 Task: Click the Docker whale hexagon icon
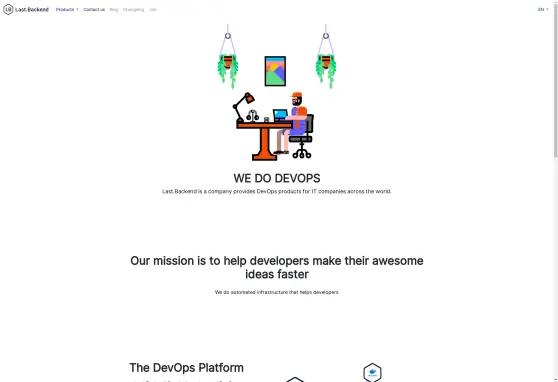click(372, 372)
